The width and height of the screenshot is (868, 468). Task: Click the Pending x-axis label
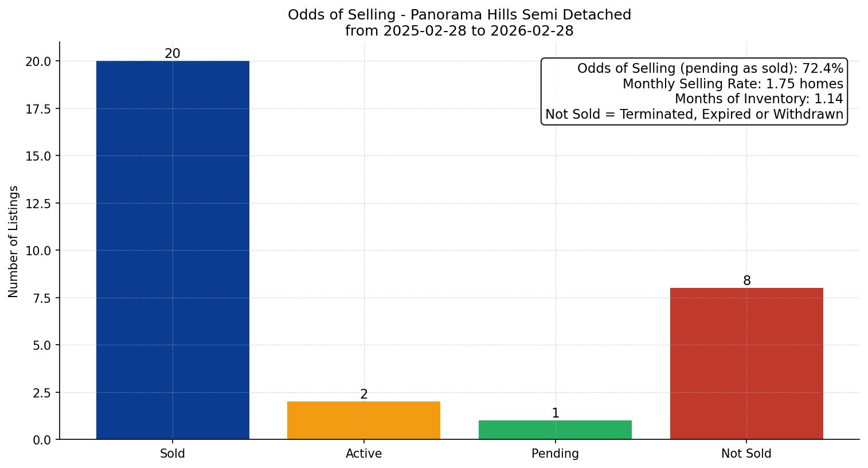(555, 454)
